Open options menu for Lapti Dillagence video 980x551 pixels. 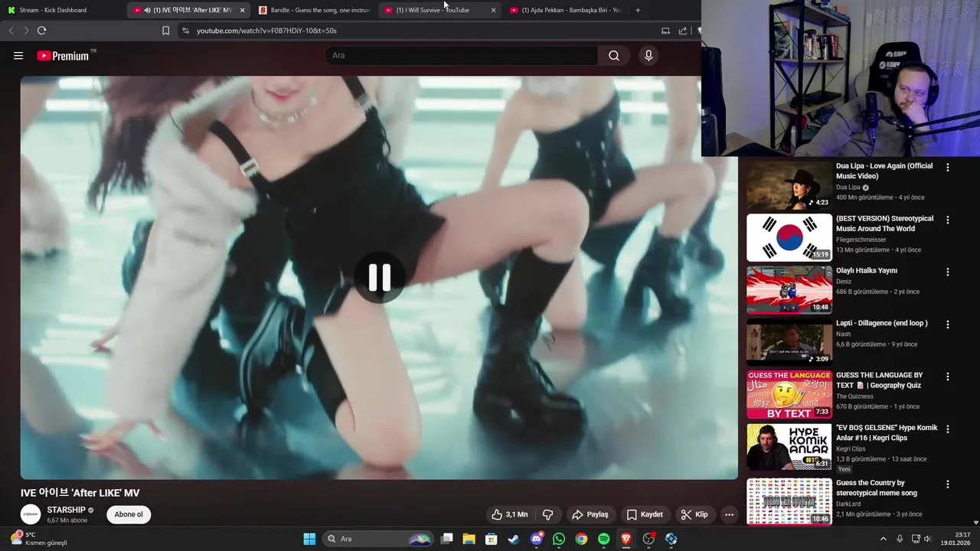pos(947,324)
